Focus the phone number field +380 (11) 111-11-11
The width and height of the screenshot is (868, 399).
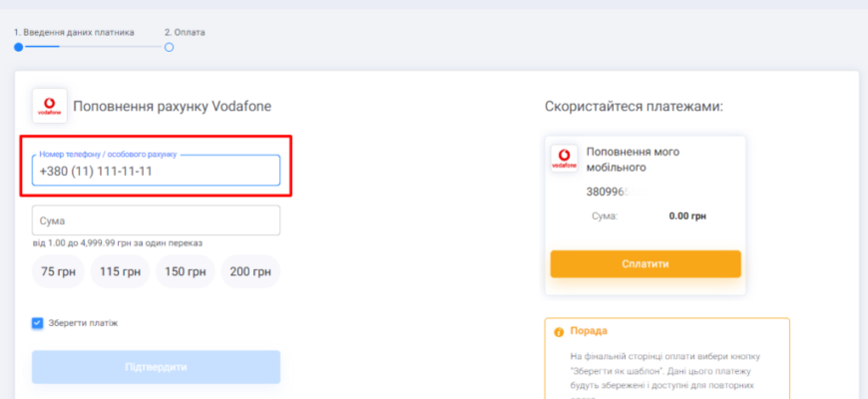point(156,171)
